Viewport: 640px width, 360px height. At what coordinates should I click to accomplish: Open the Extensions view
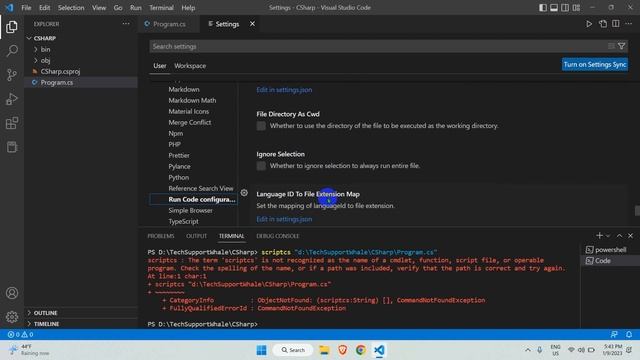[x=12, y=123]
